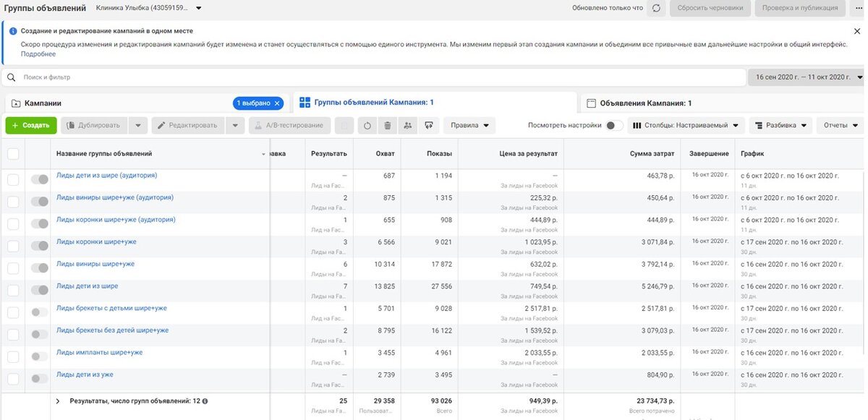This screenshot has width=868, height=420.
Task: Open the date range picker 16 сен – 11 окт
Action: [x=806, y=77]
